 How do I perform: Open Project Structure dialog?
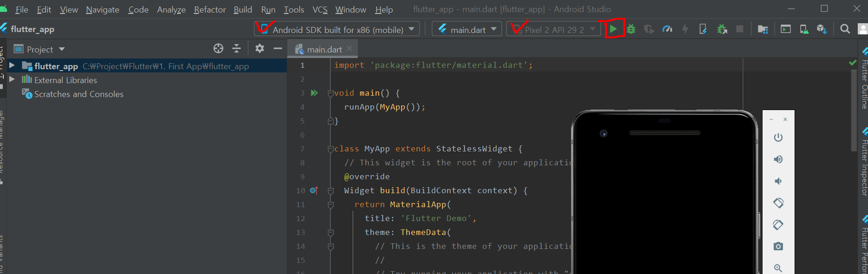763,29
